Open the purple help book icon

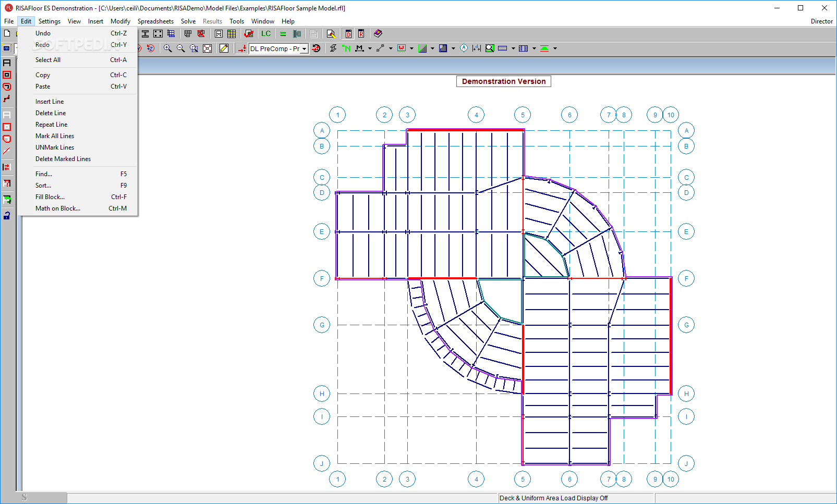click(378, 34)
